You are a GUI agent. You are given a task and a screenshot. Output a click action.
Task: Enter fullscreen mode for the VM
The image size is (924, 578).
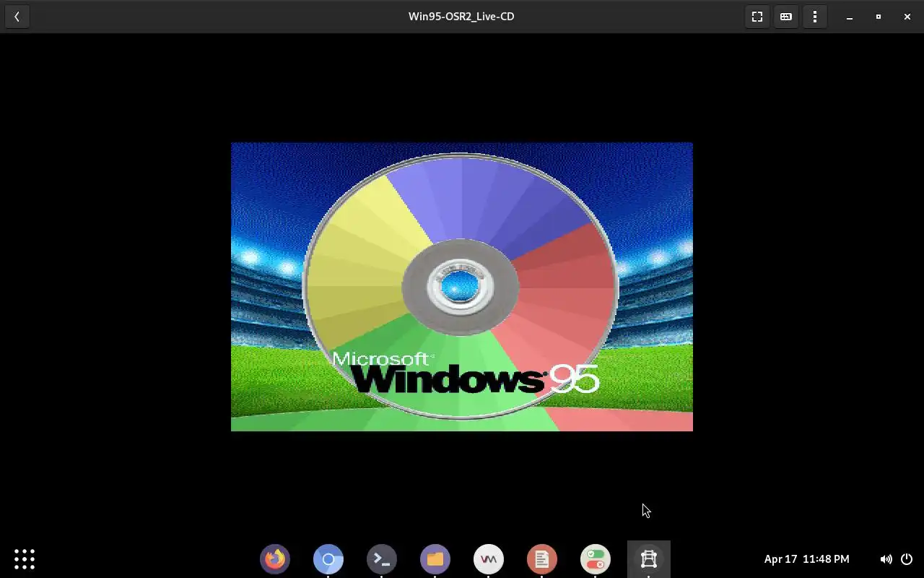[x=757, y=17]
